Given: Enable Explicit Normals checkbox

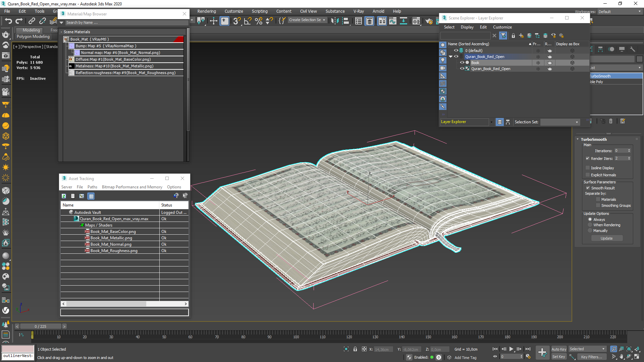Looking at the screenshot, I should click(x=588, y=175).
